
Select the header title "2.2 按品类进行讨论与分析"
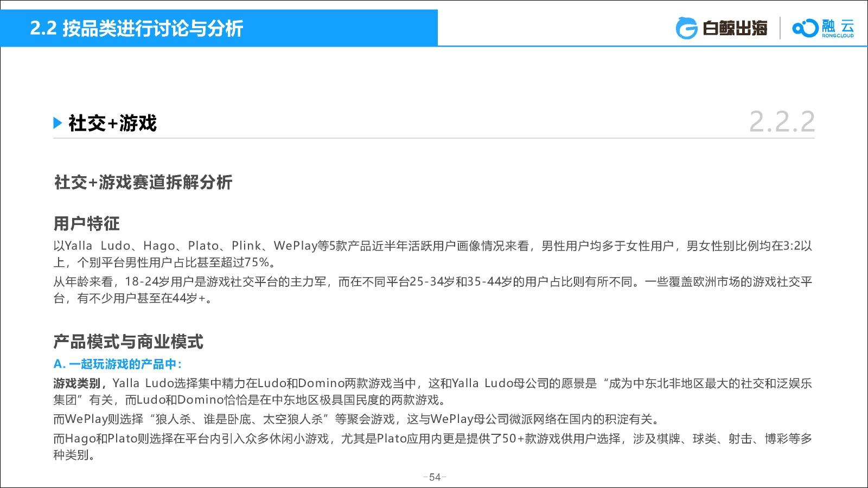(x=137, y=28)
